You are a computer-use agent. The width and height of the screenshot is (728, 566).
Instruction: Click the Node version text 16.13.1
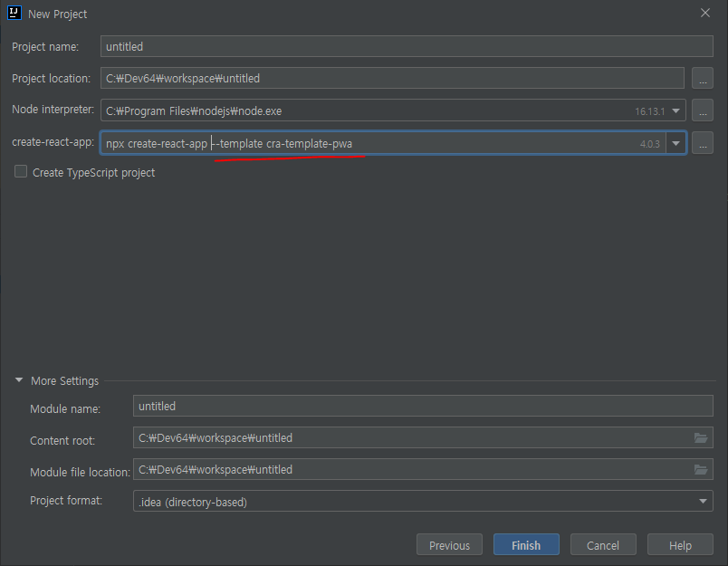(x=649, y=111)
